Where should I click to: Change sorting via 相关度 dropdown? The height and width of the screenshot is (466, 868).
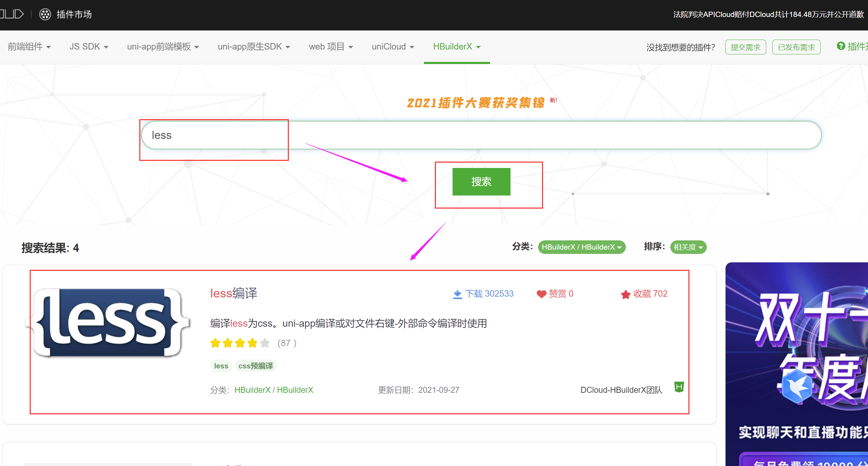pos(688,247)
